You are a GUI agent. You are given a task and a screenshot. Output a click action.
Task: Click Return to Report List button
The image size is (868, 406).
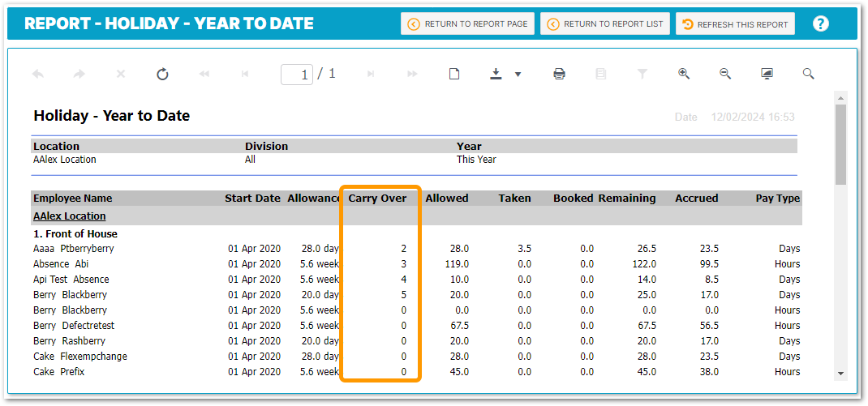pyautogui.click(x=605, y=24)
